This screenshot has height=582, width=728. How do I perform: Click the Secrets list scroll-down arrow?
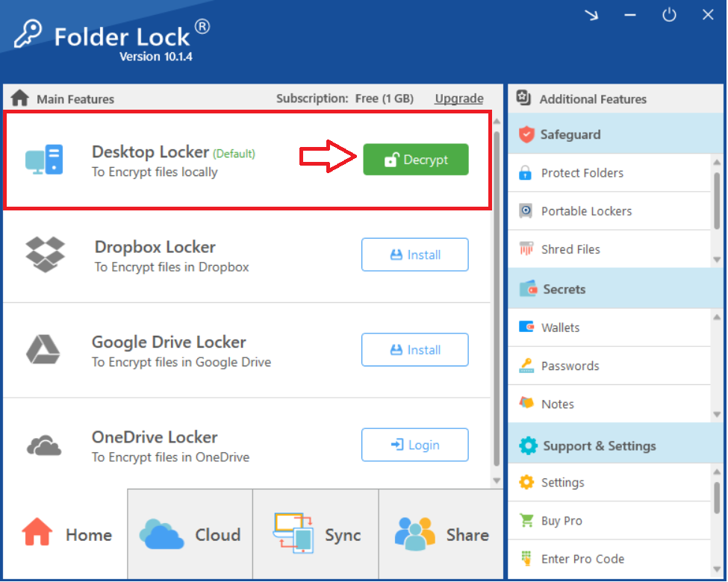click(717, 414)
